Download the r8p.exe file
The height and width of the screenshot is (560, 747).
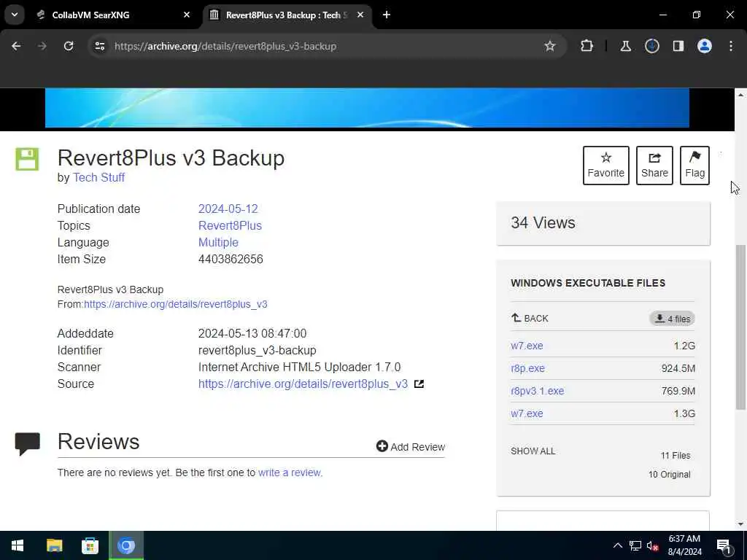coord(527,368)
